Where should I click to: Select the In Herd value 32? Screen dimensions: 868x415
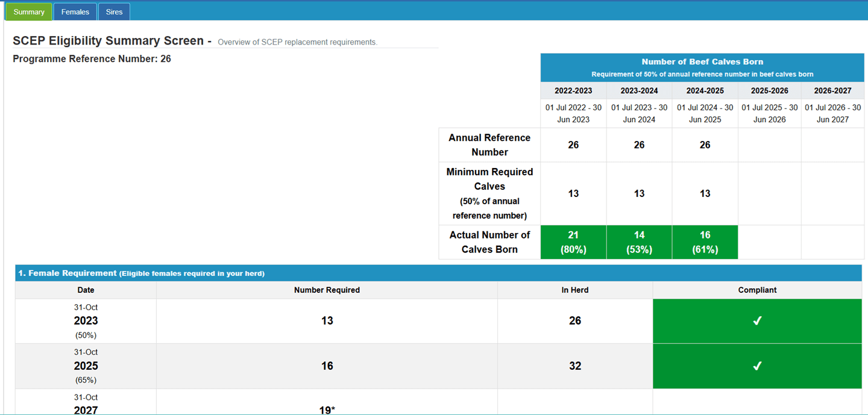(575, 366)
